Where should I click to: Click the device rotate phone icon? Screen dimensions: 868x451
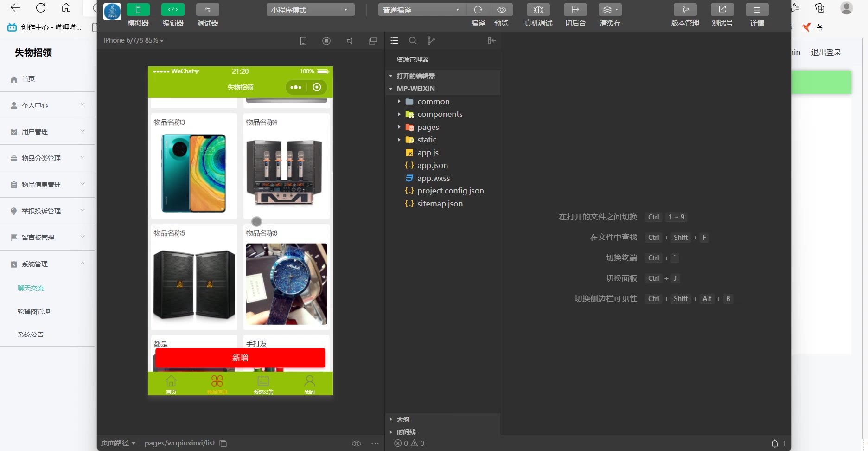pyautogui.click(x=303, y=41)
